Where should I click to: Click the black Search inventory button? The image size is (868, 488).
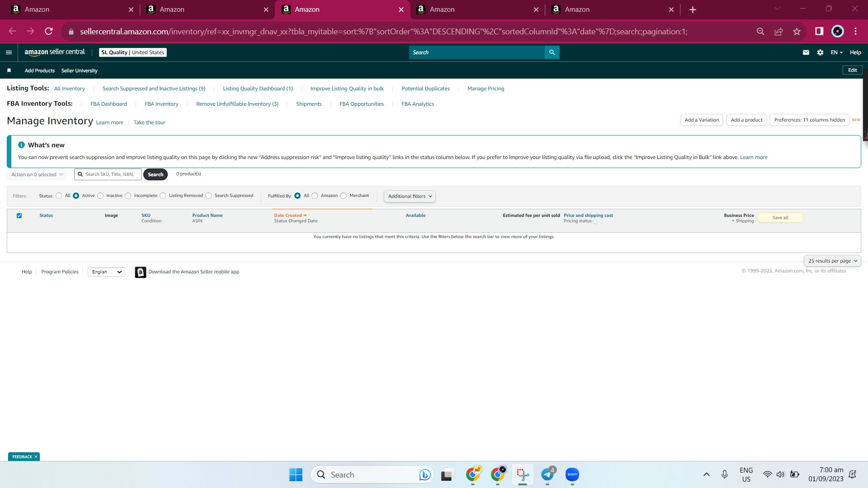coord(156,174)
